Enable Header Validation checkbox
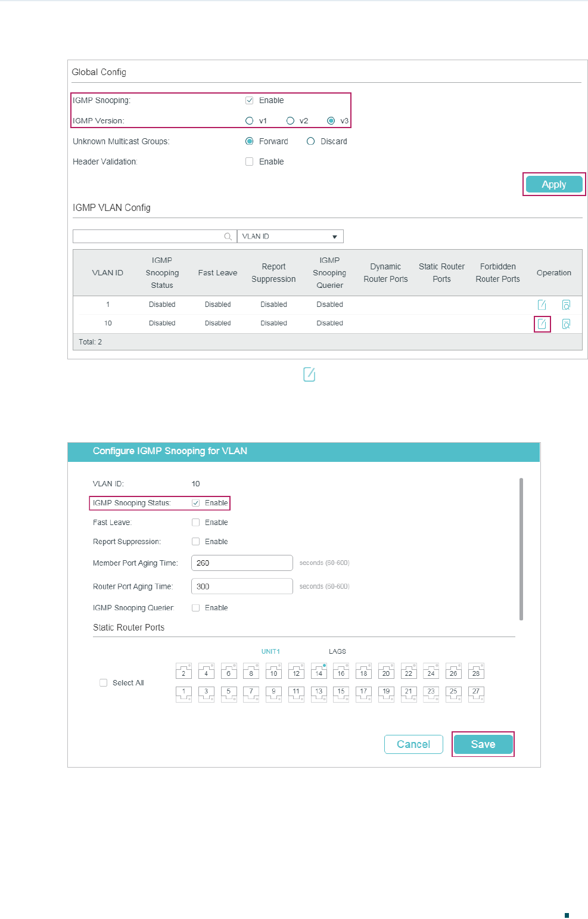 pyautogui.click(x=250, y=162)
